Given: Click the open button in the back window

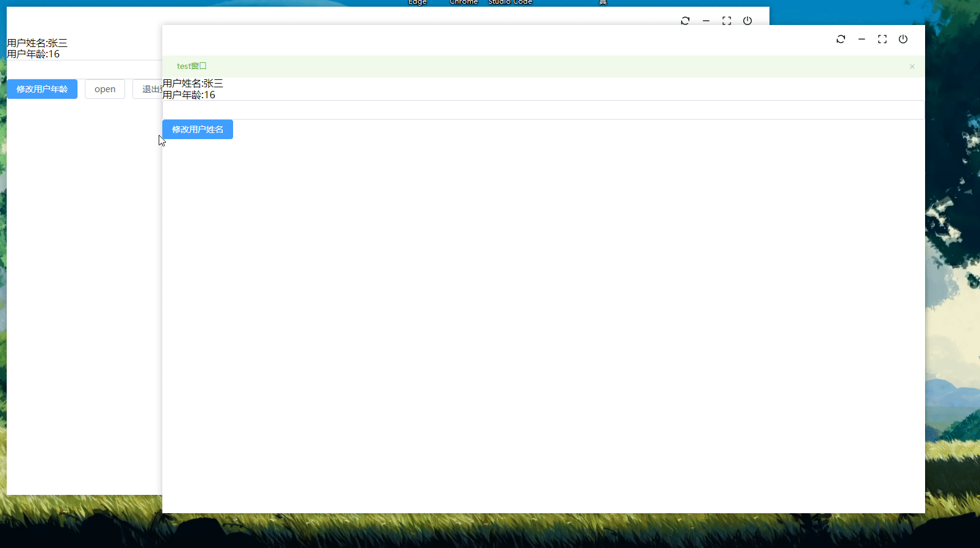Looking at the screenshot, I should click(x=105, y=89).
